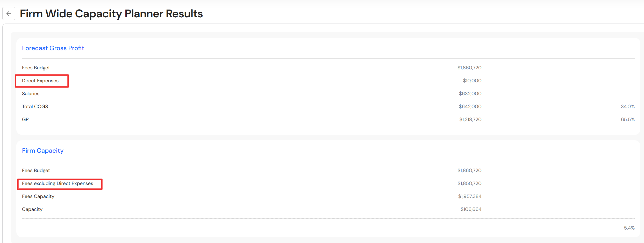Viewport: 644px width, 243px height.
Task: Click the $10,000 Direct Expenses value
Action: point(472,81)
